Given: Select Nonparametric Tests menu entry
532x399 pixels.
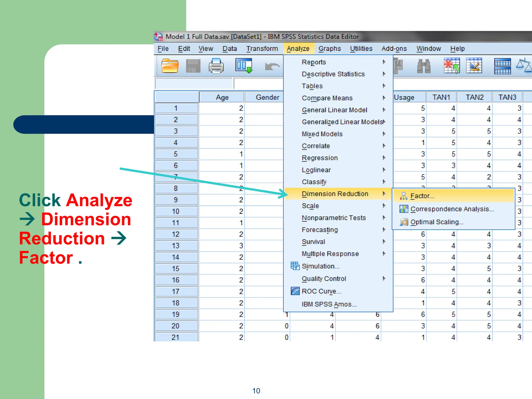Looking at the screenshot, I should 338,218.
